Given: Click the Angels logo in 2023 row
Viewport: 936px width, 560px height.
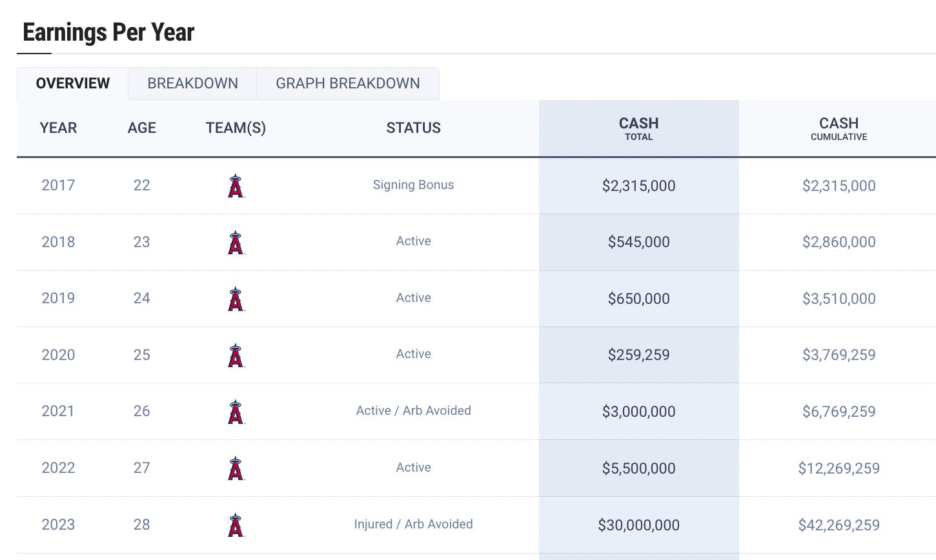Looking at the screenshot, I should point(236,525).
